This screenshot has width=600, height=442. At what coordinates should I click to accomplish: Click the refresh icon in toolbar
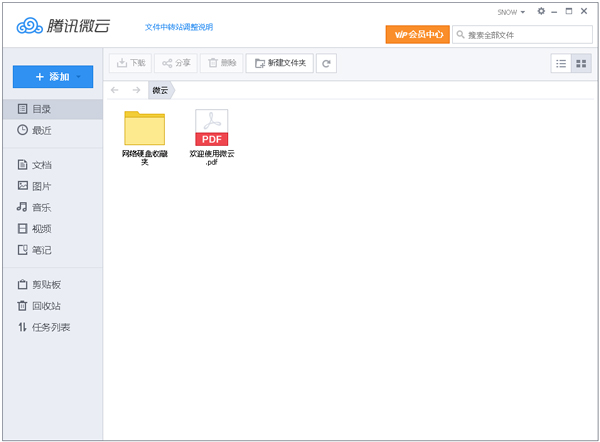point(327,63)
